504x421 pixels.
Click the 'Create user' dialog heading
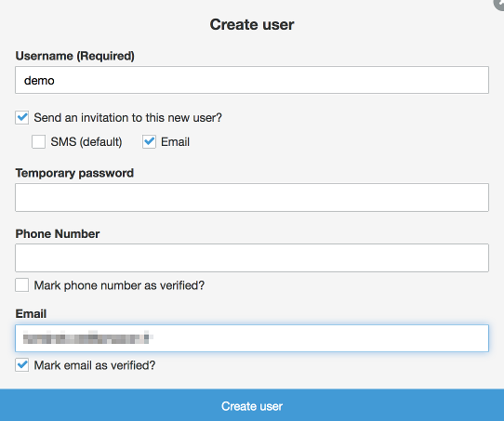(x=252, y=25)
